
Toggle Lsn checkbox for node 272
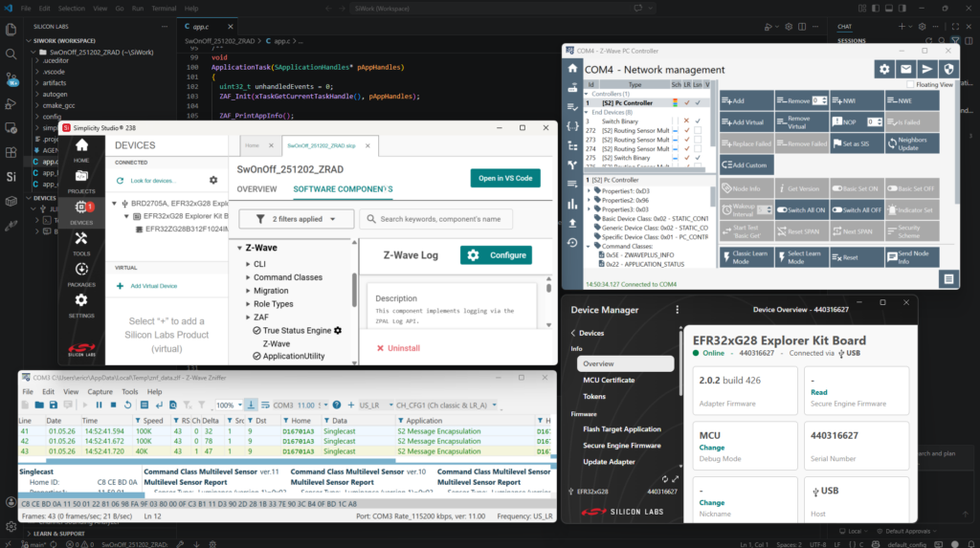click(x=698, y=131)
